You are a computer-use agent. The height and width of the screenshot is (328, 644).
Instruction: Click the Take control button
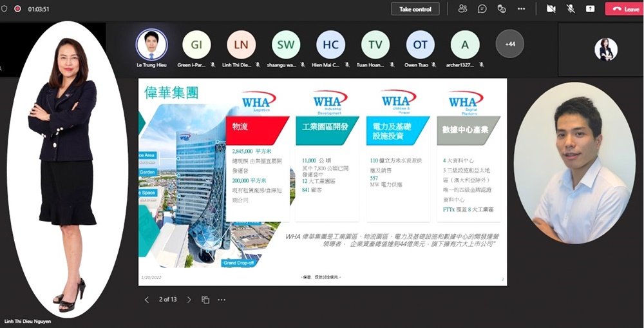coord(415,9)
